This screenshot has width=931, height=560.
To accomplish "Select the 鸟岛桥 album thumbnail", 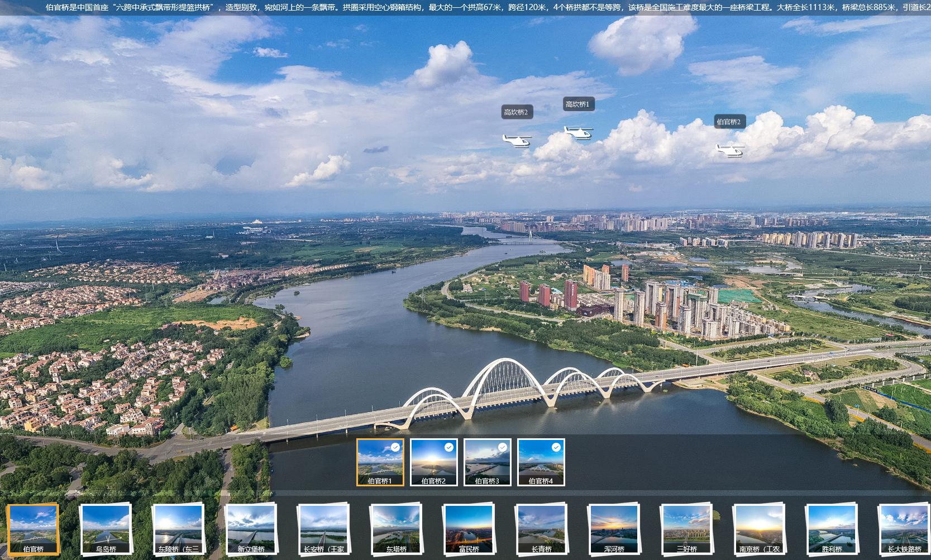I will coord(106,528).
